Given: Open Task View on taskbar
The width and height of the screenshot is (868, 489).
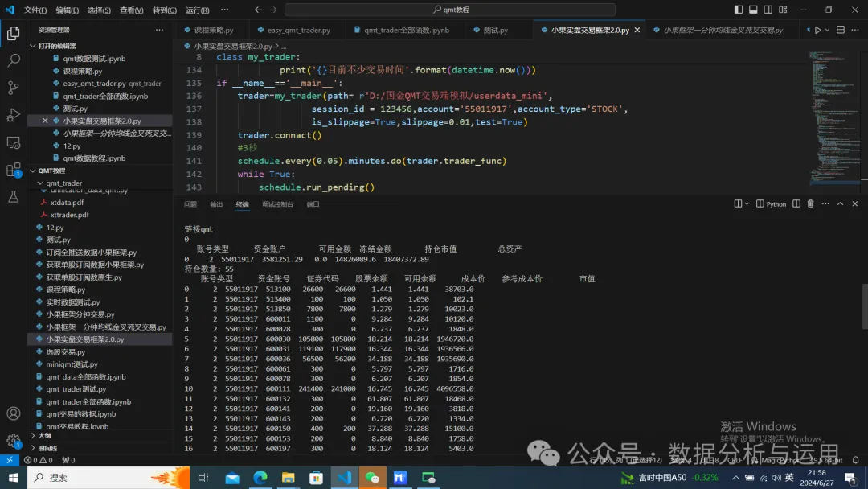Looking at the screenshot, I should point(203,478).
